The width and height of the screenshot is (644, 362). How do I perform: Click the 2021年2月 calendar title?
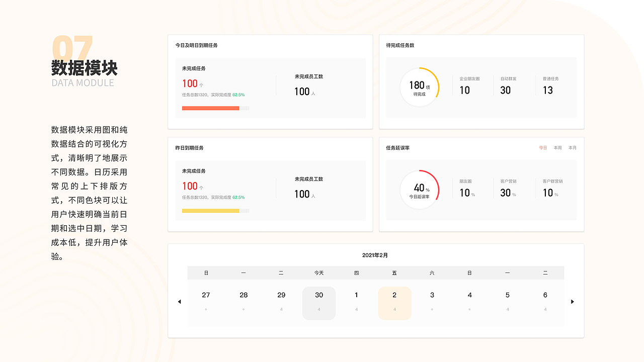pyautogui.click(x=375, y=255)
